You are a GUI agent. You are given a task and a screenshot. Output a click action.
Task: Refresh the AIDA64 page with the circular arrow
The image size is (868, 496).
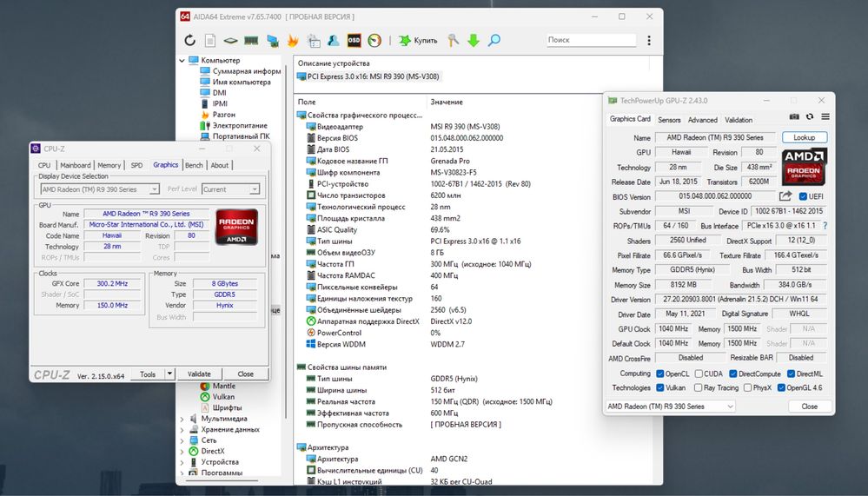tap(190, 40)
